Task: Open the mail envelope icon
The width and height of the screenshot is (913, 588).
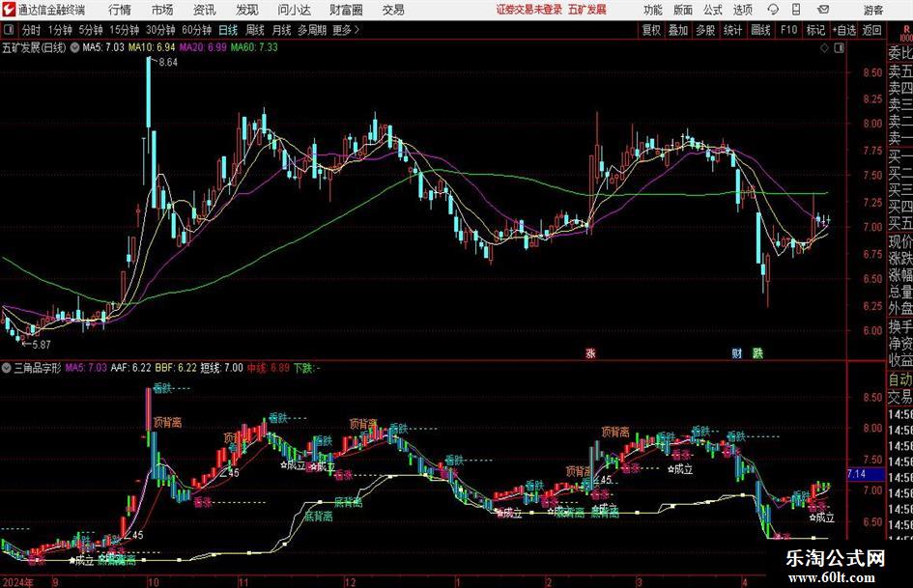Action: [x=823, y=10]
